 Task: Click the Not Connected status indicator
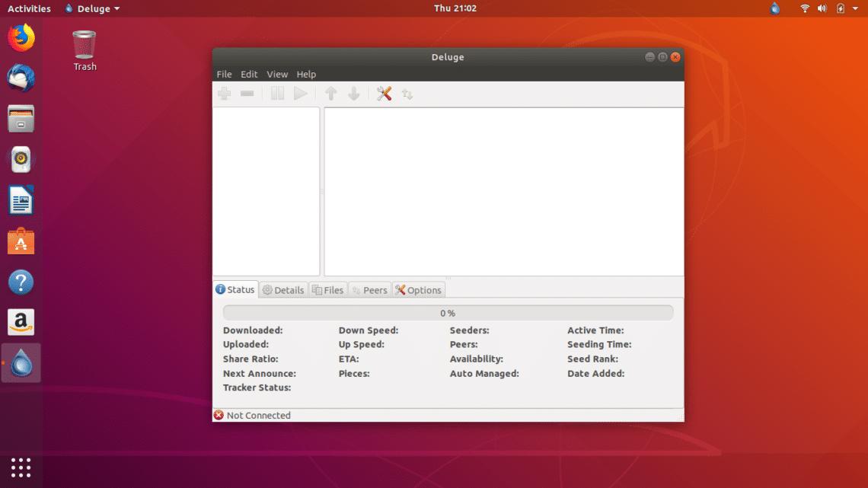(x=252, y=415)
